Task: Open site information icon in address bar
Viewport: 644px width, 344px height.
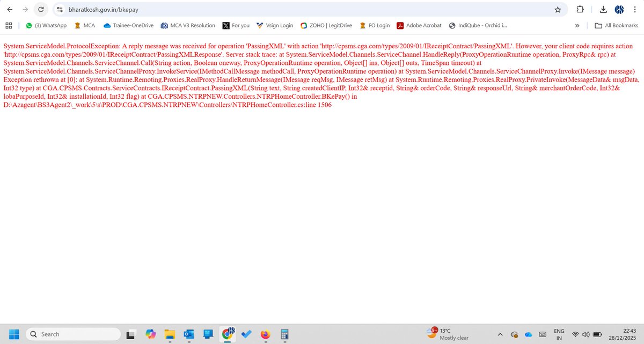Action: (60, 10)
